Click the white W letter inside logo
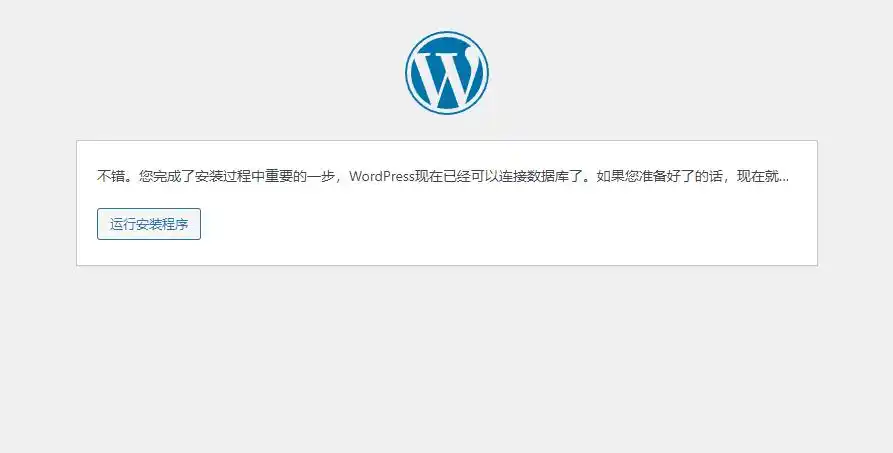This screenshot has height=453, width=893. (447, 77)
